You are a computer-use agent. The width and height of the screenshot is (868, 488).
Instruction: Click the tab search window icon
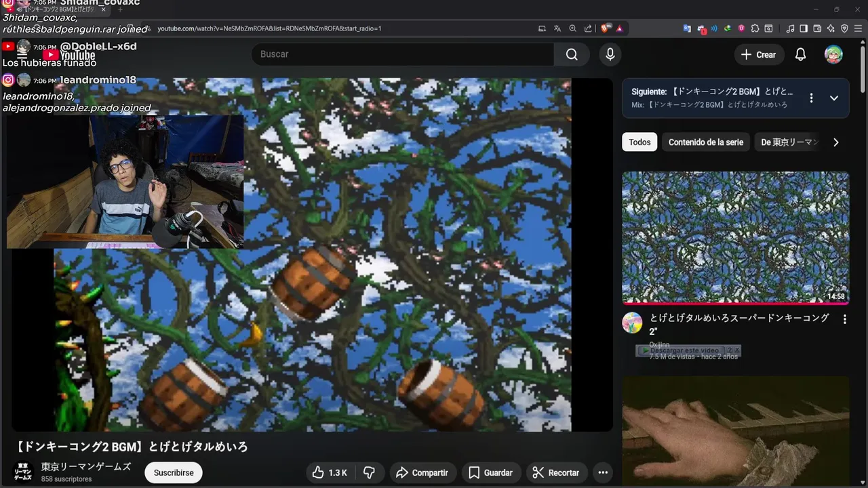tap(768, 28)
